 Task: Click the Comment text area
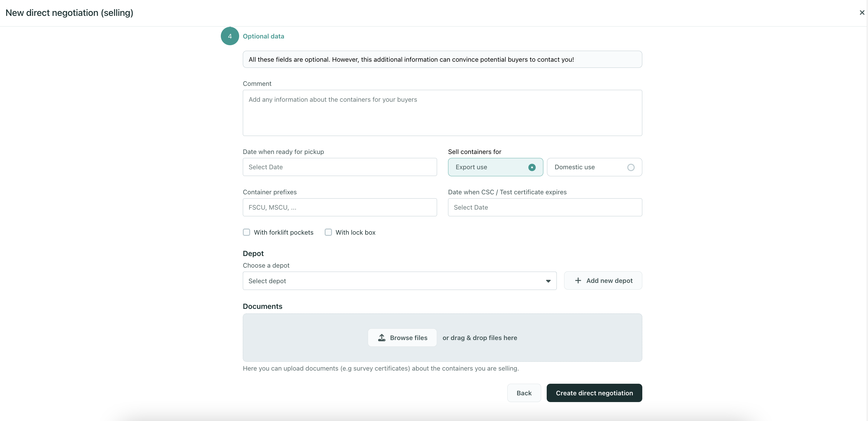click(x=442, y=113)
